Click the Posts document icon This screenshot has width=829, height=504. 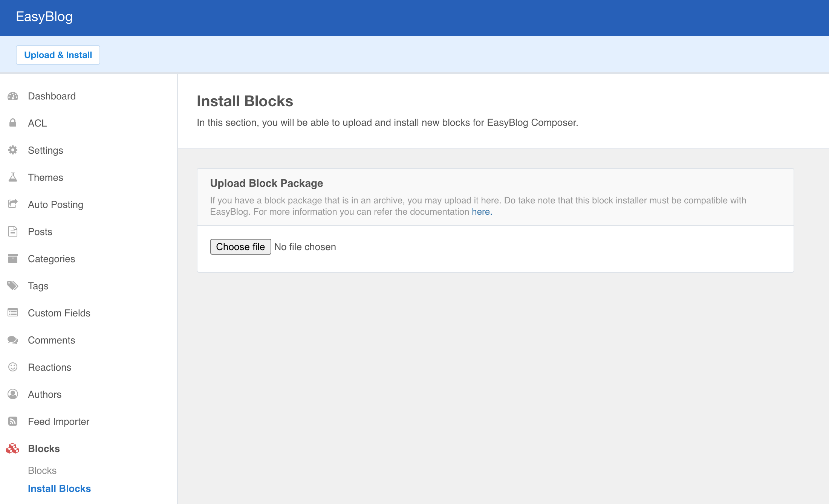click(13, 231)
